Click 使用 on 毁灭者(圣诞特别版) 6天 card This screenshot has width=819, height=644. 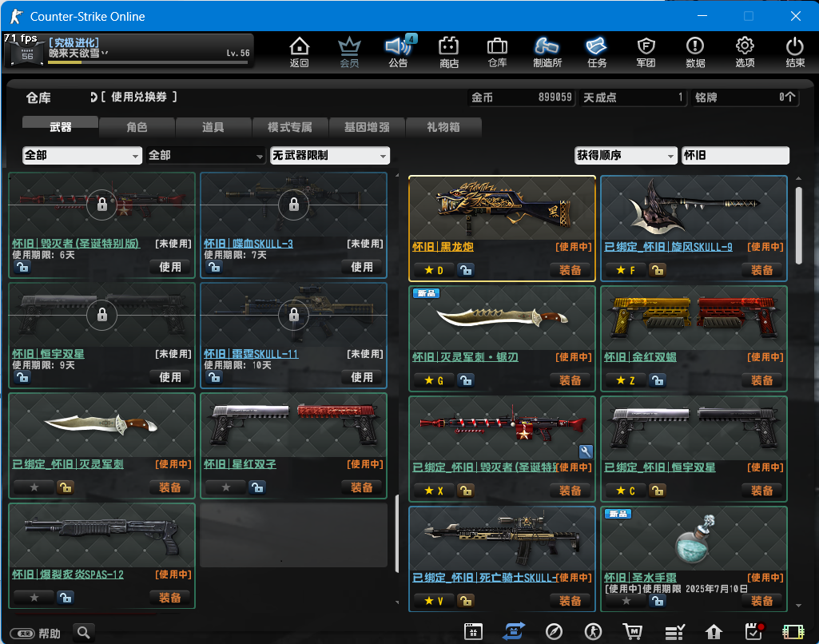click(169, 267)
